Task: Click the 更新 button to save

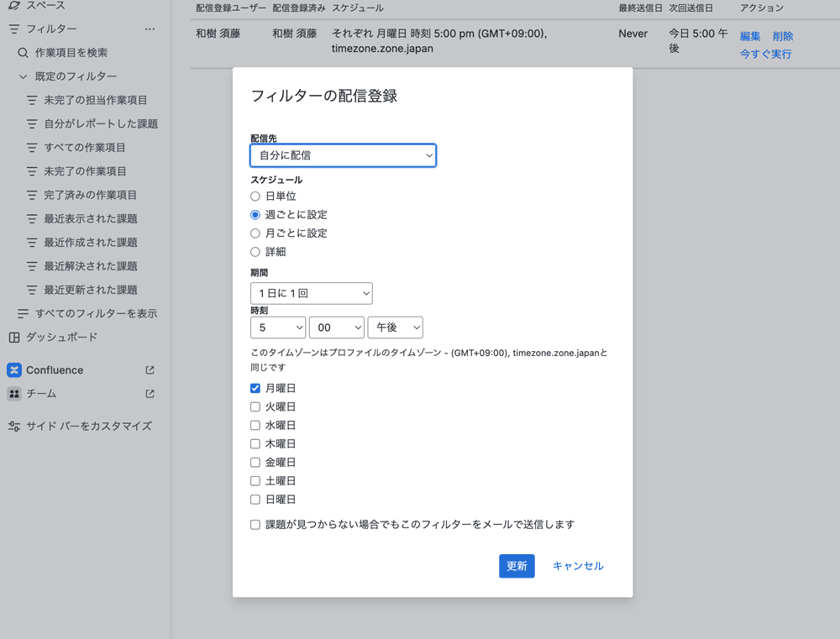Action: (x=516, y=566)
